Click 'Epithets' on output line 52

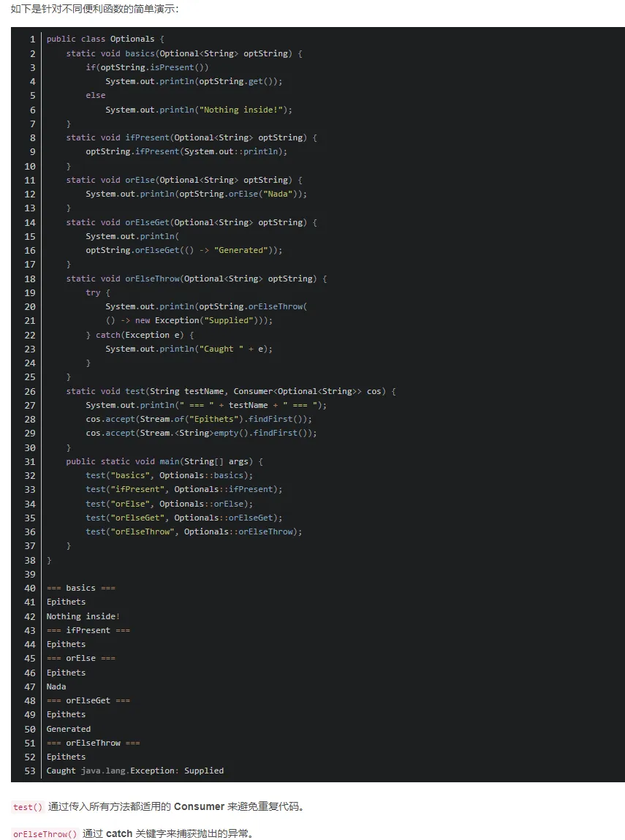(x=66, y=757)
